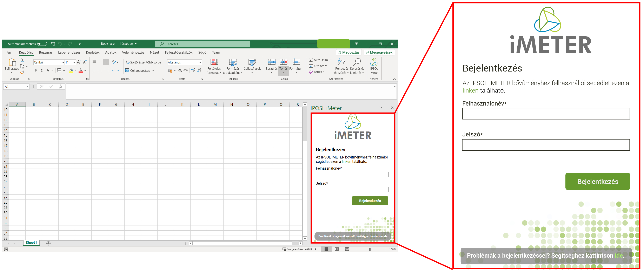Click the linken link in Excel pane
The height and width of the screenshot is (271, 644).
pyautogui.click(x=346, y=162)
